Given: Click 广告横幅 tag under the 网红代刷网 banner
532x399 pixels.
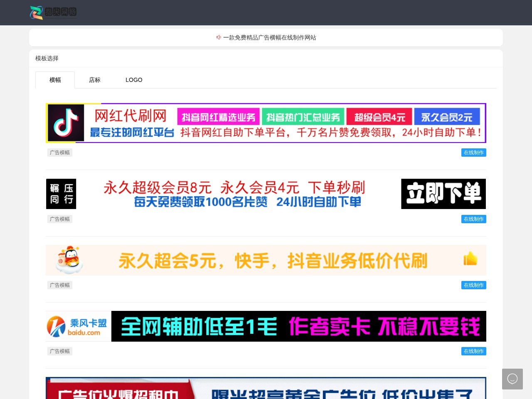Looking at the screenshot, I should (x=60, y=153).
